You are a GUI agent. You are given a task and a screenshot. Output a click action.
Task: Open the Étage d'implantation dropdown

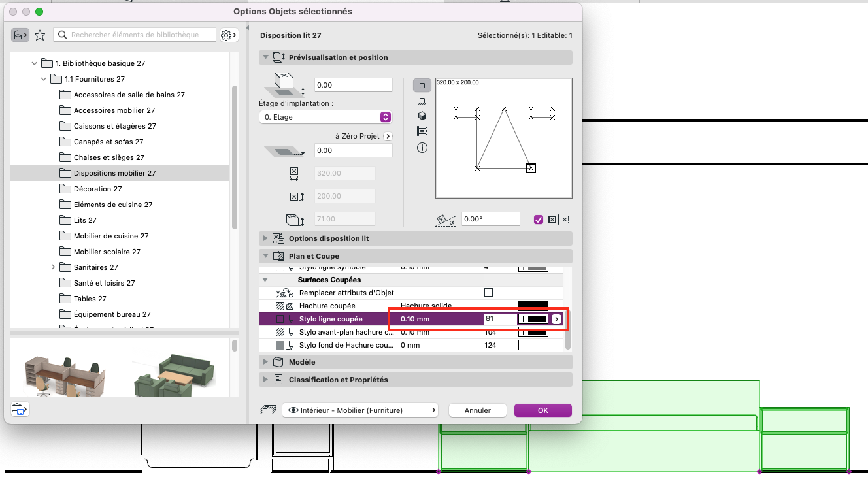pyautogui.click(x=325, y=117)
